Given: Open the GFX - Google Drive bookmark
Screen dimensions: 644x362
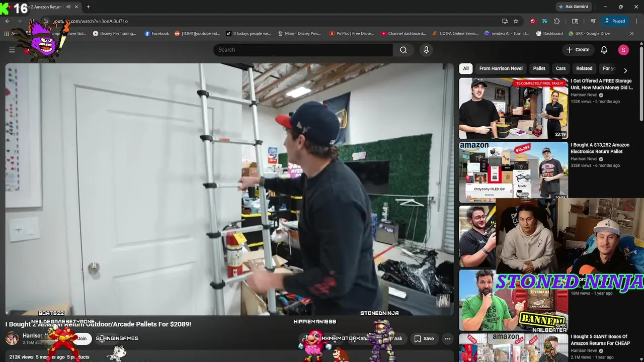Looking at the screenshot, I should [589, 34].
